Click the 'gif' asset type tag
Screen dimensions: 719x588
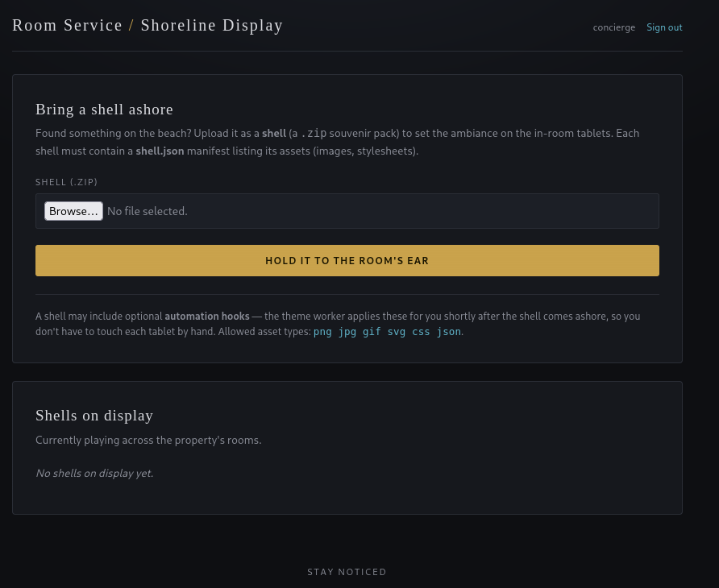point(372,332)
